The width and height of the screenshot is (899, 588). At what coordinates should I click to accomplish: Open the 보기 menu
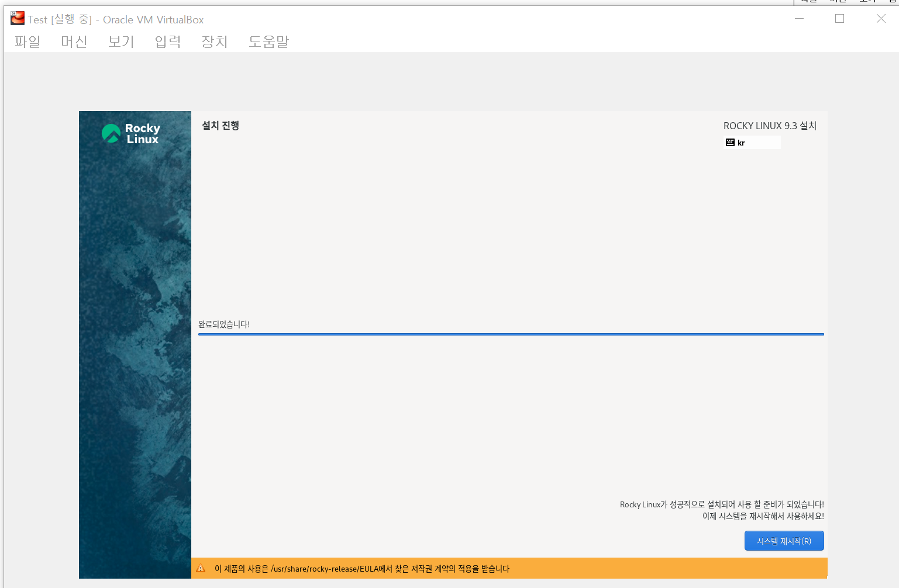click(121, 41)
